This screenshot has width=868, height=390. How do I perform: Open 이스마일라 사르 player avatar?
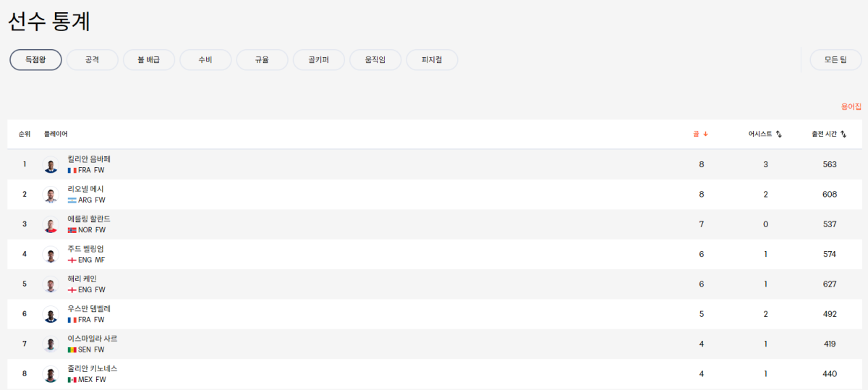(x=51, y=344)
